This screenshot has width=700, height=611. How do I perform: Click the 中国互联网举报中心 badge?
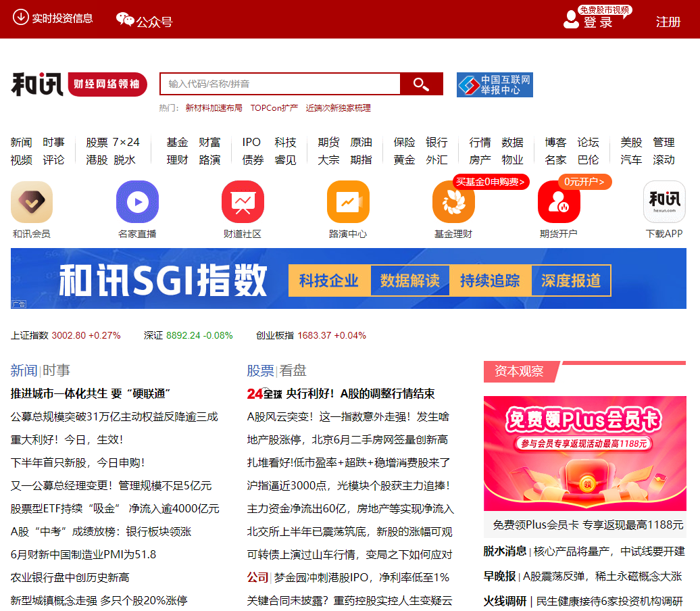pyautogui.click(x=495, y=84)
